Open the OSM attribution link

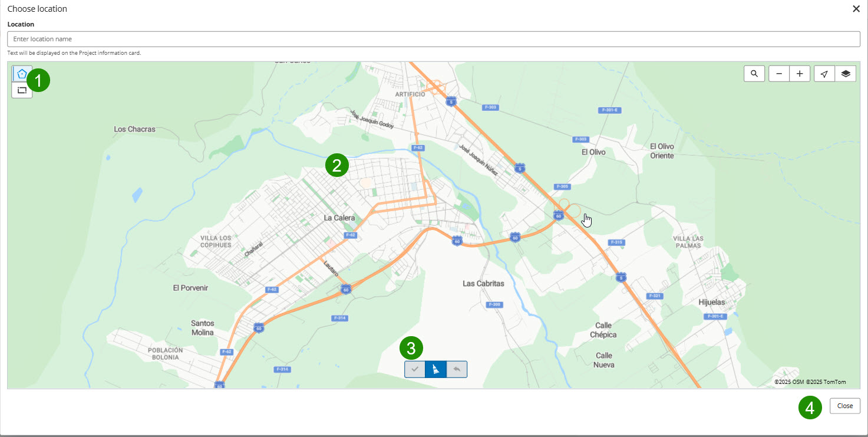click(790, 382)
